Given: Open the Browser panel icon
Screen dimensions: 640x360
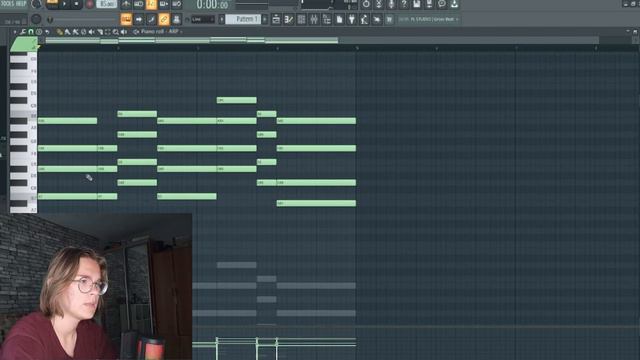Looking at the screenshot, I should click(327, 19).
